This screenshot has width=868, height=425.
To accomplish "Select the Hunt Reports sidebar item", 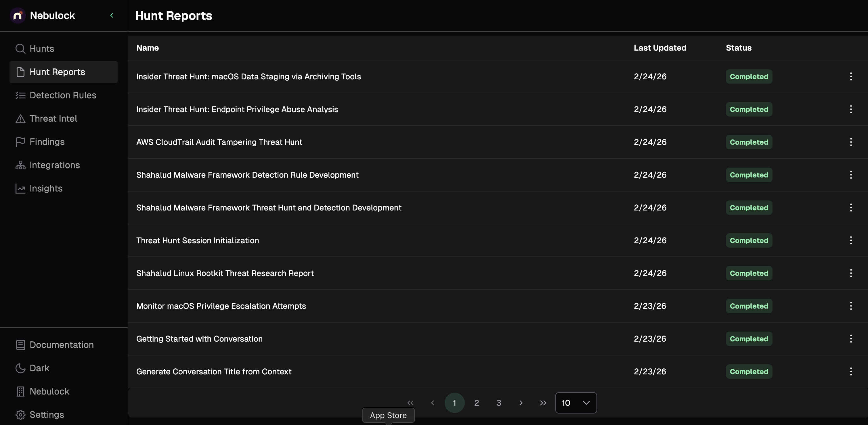I will click(x=57, y=72).
